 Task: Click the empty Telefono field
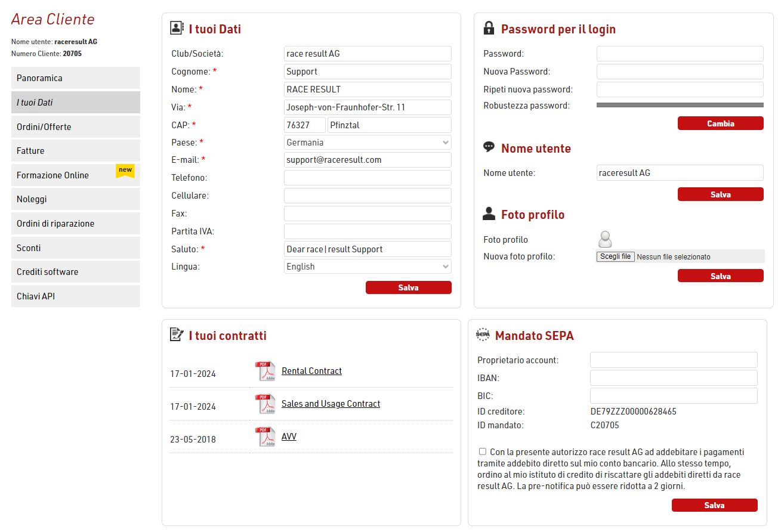368,178
